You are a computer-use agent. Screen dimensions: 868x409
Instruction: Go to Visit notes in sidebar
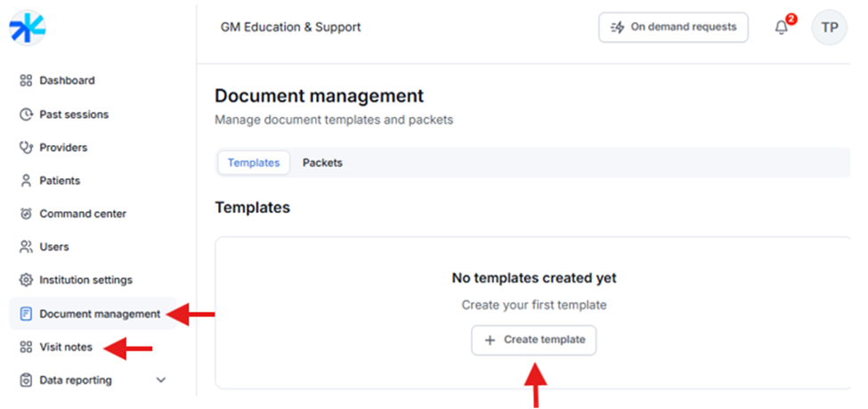(66, 347)
